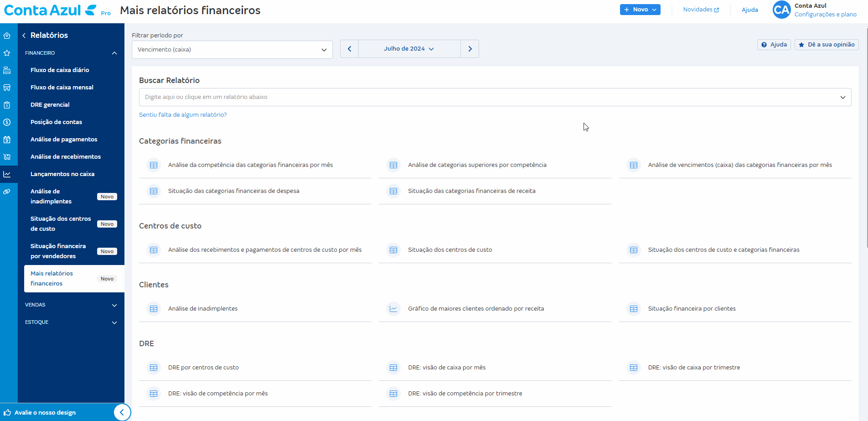Open the dollar coin financial icon

point(7,122)
